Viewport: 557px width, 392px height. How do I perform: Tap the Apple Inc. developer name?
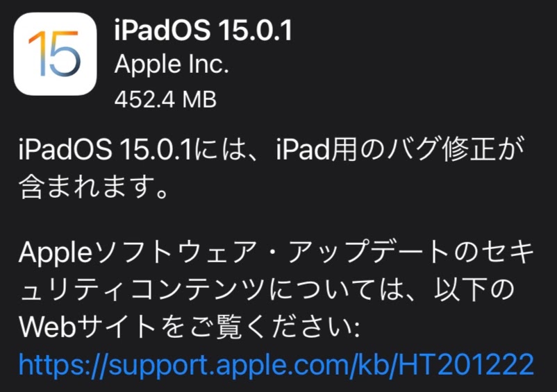(172, 65)
